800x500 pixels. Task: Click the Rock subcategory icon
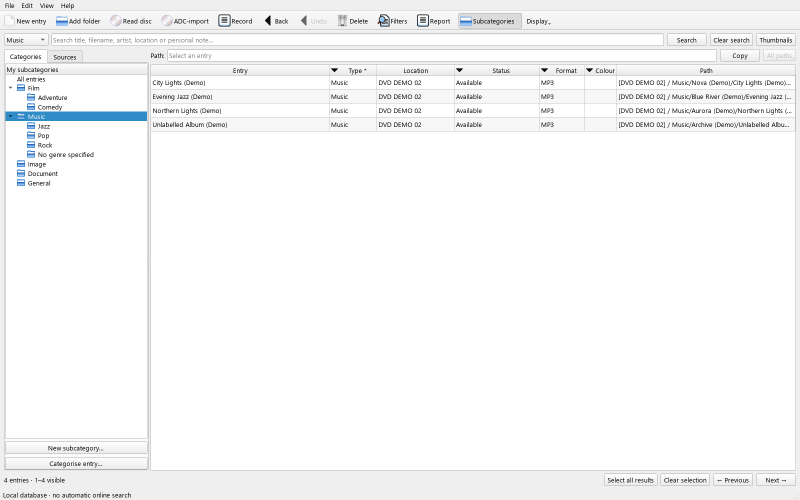31,145
